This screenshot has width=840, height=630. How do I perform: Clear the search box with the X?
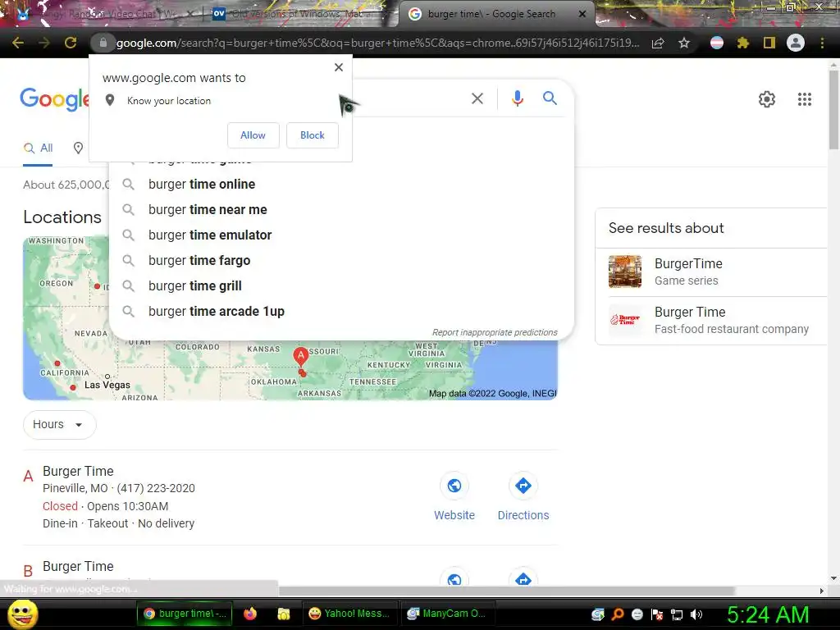(x=477, y=98)
